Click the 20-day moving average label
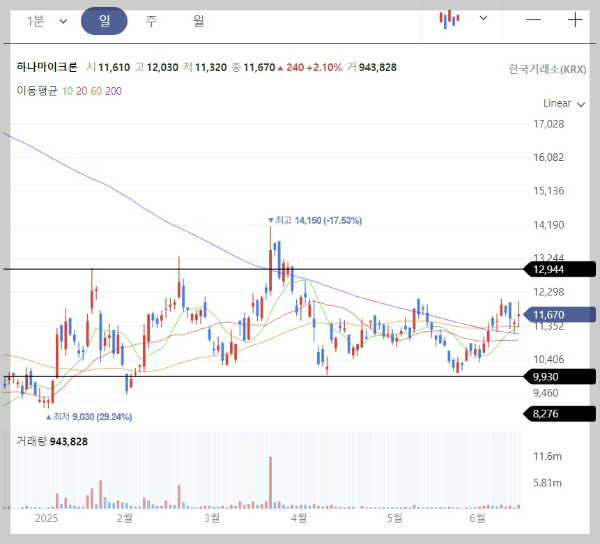The width and height of the screenshot is (600, 544). click(82, 91)
